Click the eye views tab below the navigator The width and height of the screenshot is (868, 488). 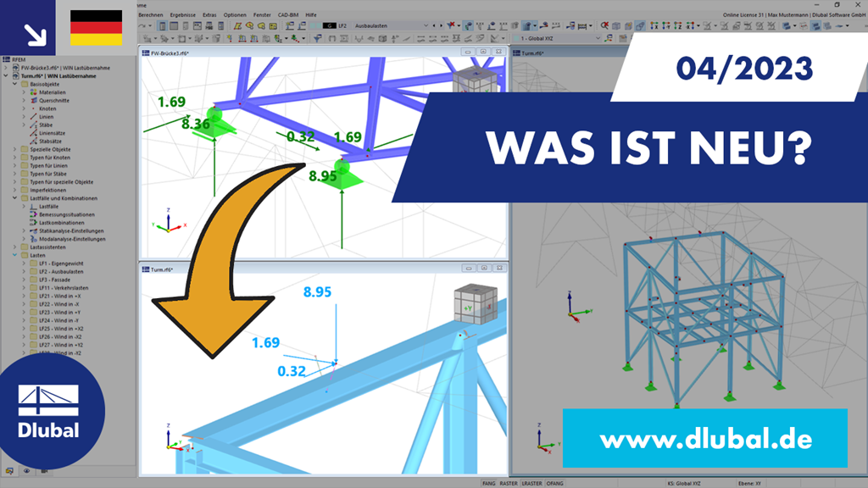point(26,471)
